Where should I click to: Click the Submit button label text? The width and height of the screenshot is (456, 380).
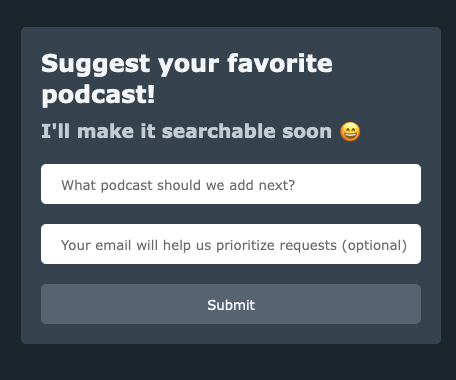(x=231, y=305)
